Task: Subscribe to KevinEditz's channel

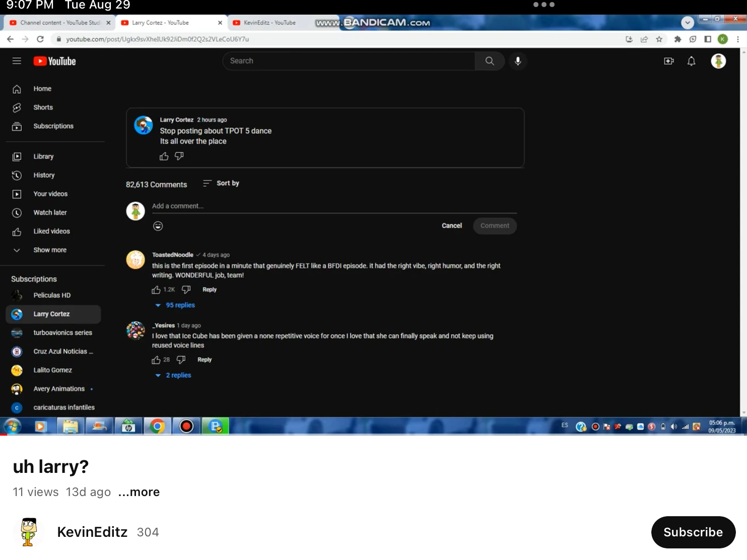Action: point(693,532)
